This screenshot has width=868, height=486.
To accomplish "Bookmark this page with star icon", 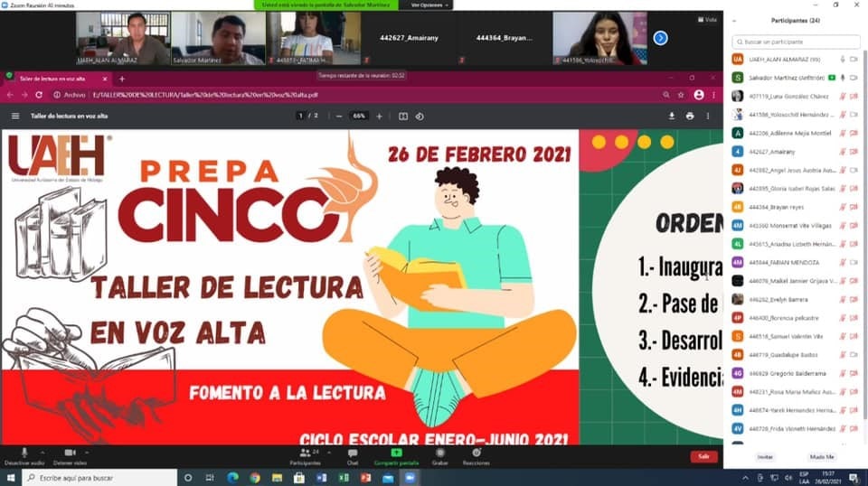I will [681, 95].
